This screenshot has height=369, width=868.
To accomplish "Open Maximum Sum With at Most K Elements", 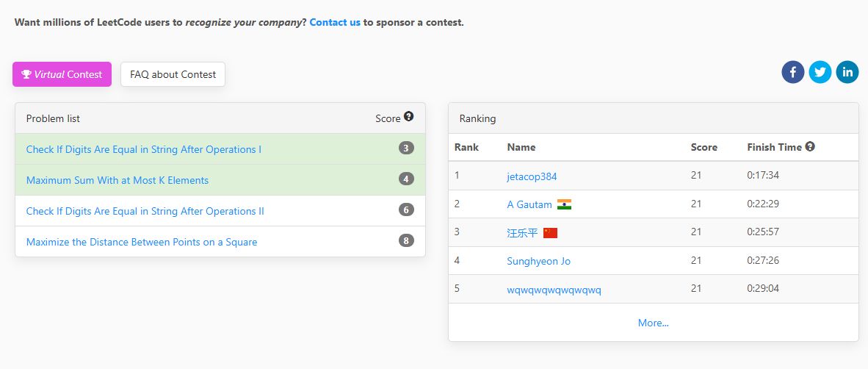I will click(x=117, y=180).
